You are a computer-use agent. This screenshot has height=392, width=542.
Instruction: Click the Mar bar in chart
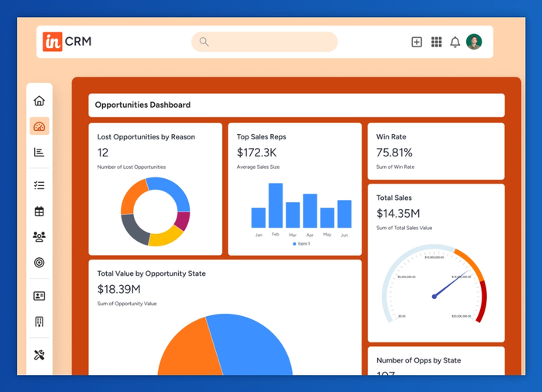click(293, 215)
